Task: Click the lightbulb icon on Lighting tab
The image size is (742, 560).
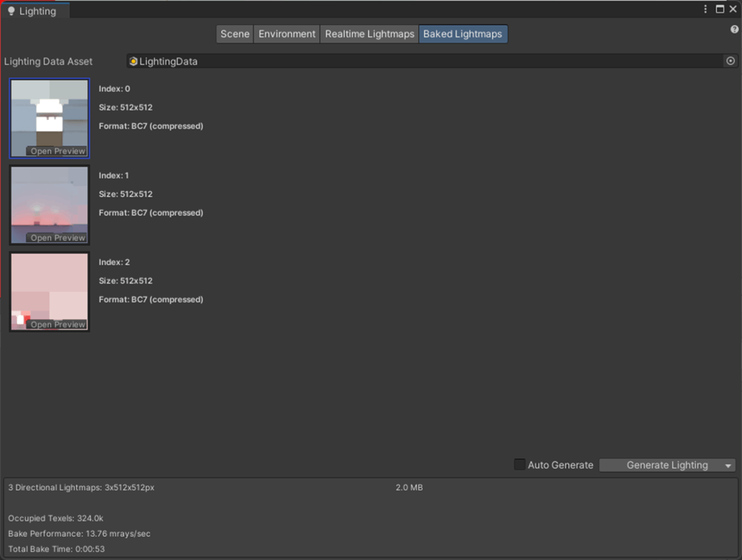Action: tap(11, 11)
